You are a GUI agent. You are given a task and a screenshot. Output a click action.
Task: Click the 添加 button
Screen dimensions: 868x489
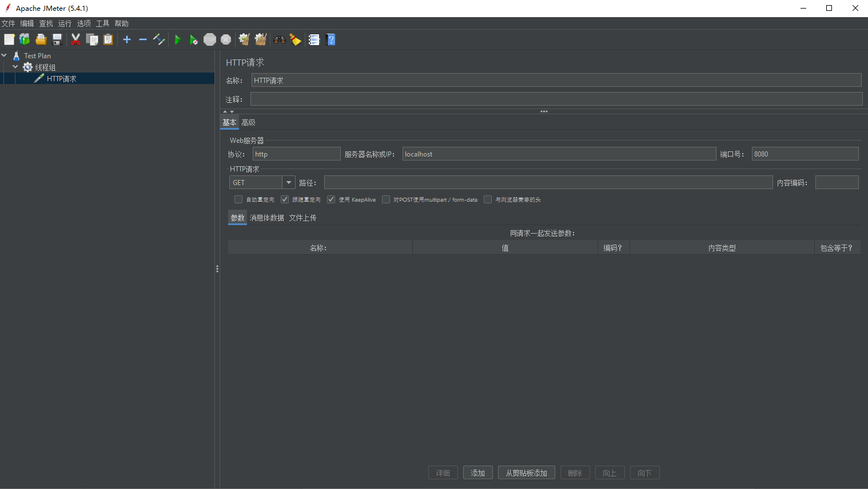click(x=478, y=473)
